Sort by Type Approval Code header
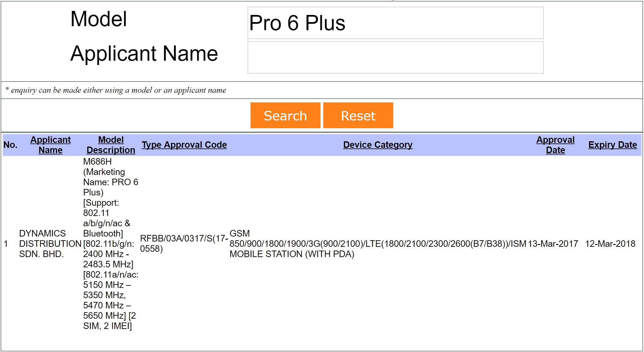The width and height of the screenshot is (644, 352). (184, 145)
